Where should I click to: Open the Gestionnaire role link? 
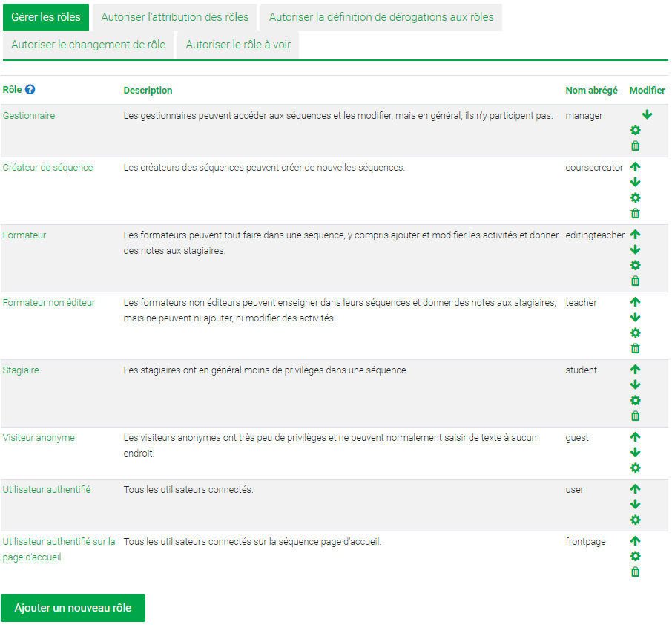(29, 115)
